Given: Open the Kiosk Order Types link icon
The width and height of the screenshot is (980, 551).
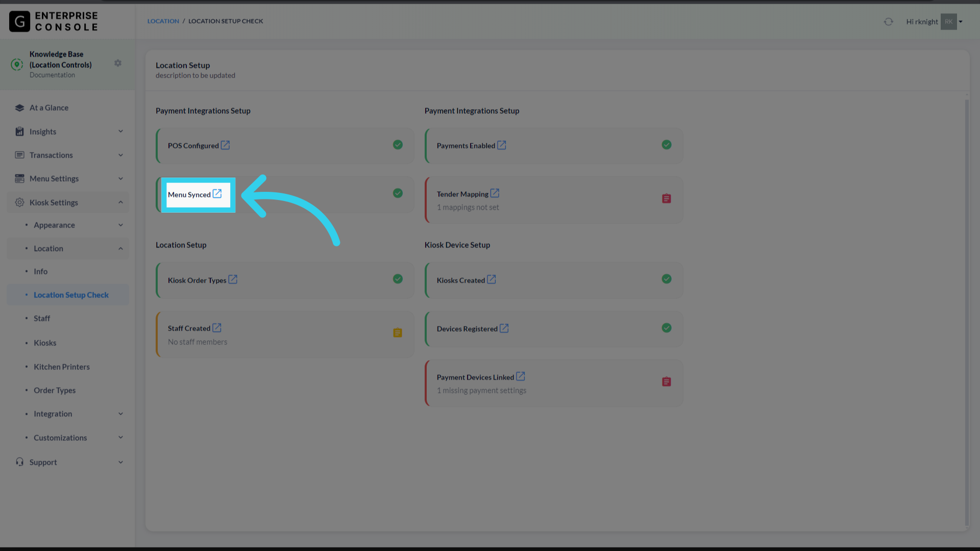Looking at the screenshot, I should click(233, 280).
